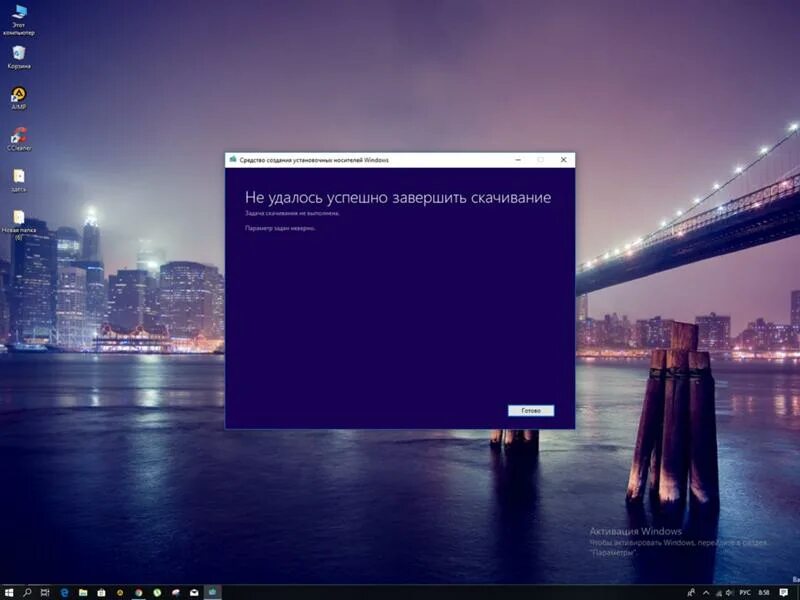Viewport: 800px width, 600px height.
Task: Open the clock showing 8:58
Action: click(x=764, y=592)
